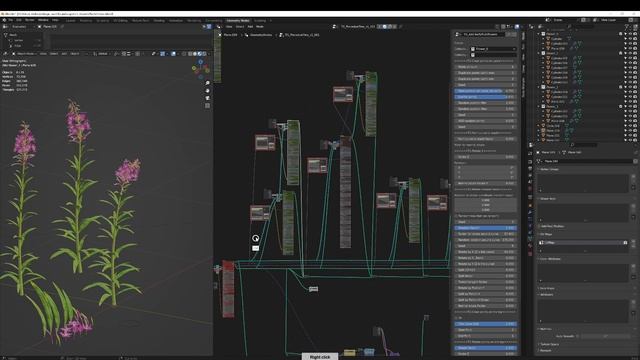Collapse the UV Maps panel
This screenshot has width=640, height=360.
click(x=546, y=234)
